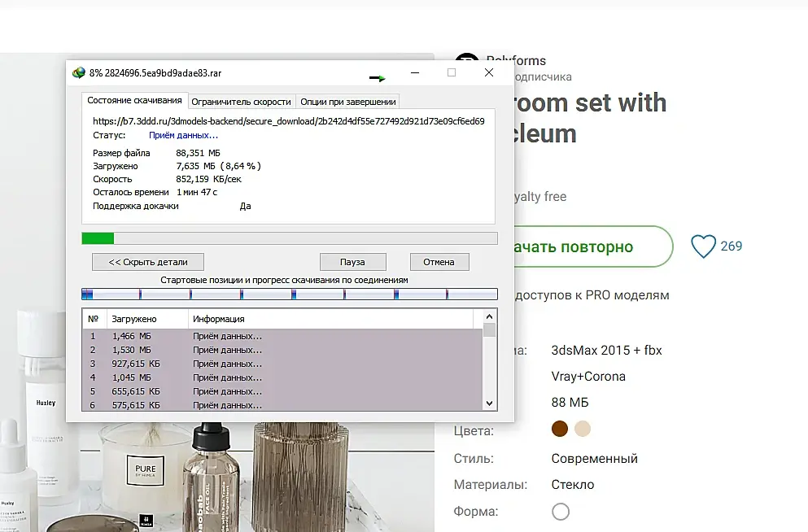The width and height of the screenshot is (808, 532).
Task: Open the Опции при завершении tab
Action: [x=347, y=102]
